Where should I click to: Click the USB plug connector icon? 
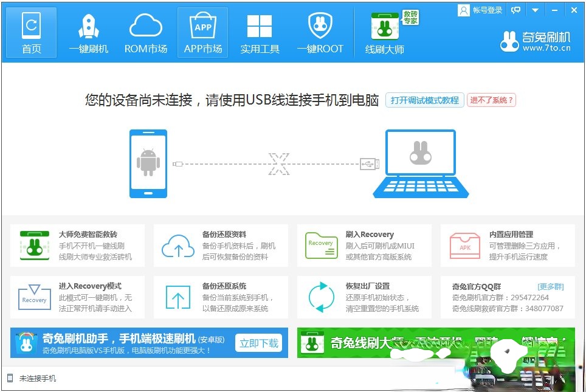[x=369, y=163]
